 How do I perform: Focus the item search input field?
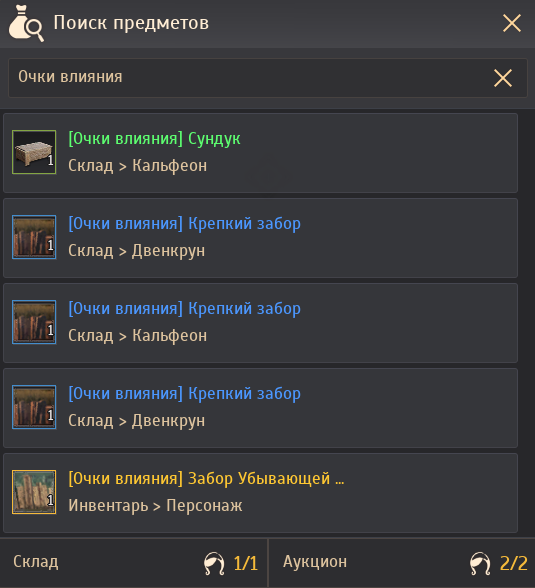(x=268, y=78)
